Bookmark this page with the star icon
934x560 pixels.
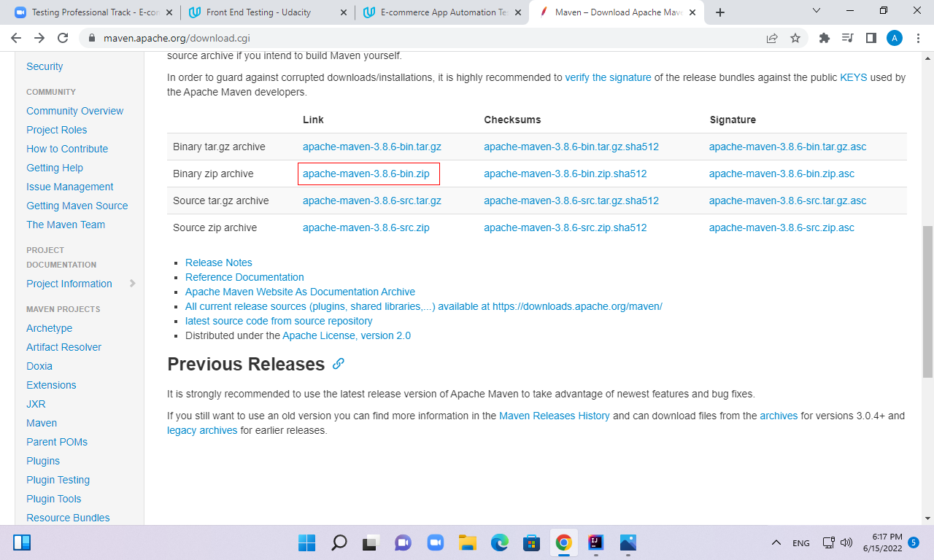[795, 38]
